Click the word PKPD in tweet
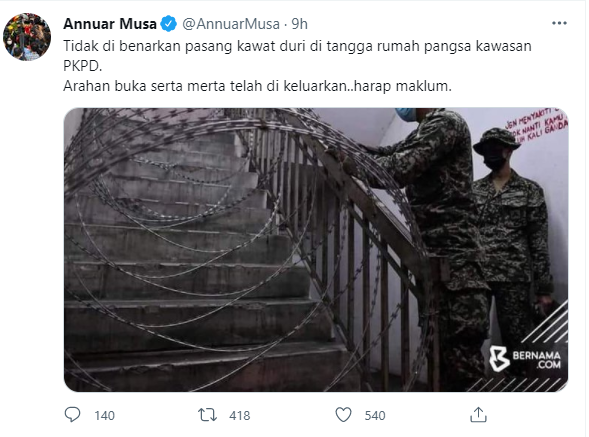This screenshot has width=589, height=437. [x=82, y=66]
